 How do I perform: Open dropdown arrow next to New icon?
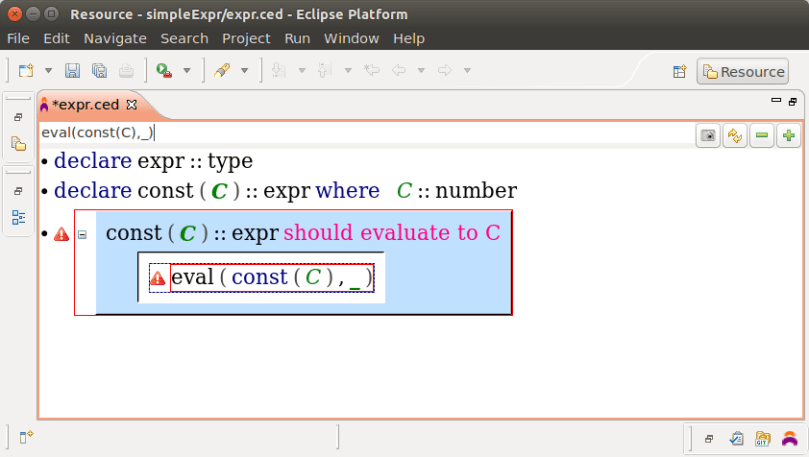pos(48,71)
